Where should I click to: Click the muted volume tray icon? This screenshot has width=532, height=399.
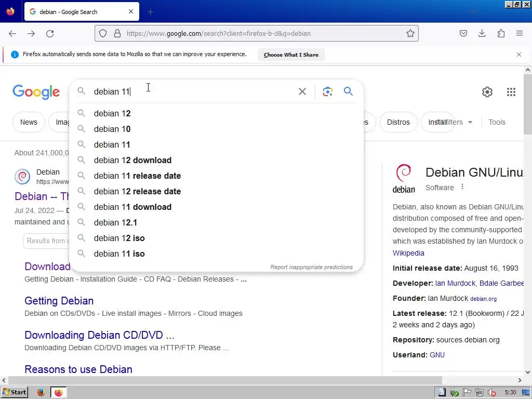(x=491, y=393)
